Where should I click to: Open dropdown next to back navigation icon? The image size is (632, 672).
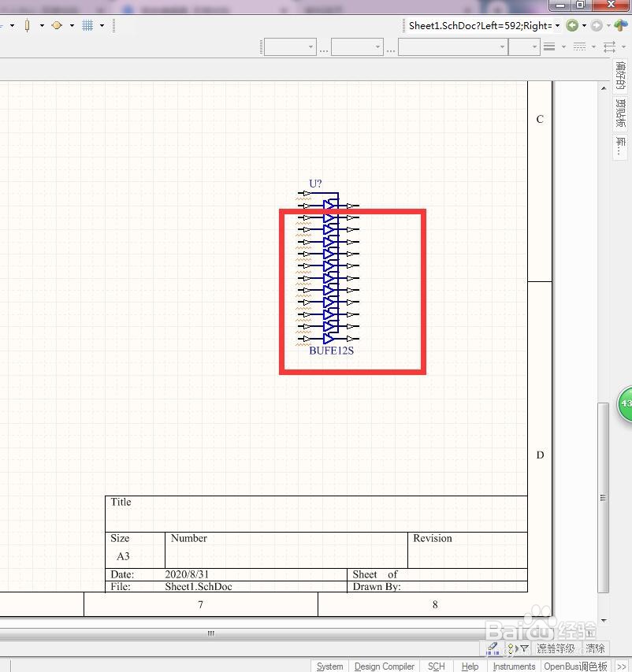(585, 26)
